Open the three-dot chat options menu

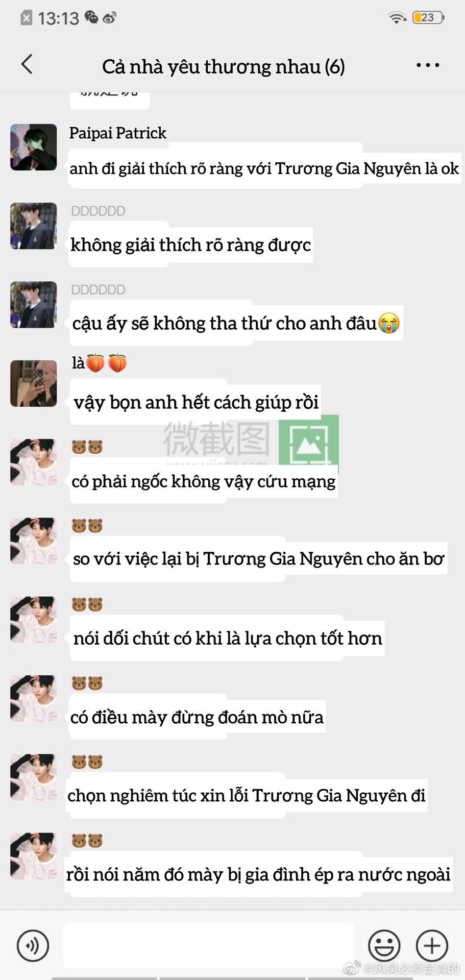tap(427, 65)
